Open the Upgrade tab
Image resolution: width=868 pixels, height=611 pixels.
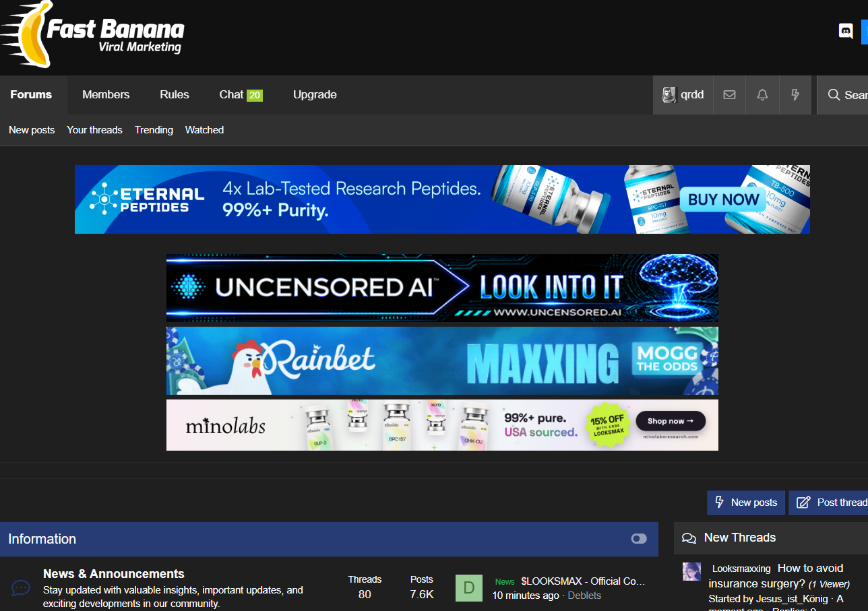point(315,95)
